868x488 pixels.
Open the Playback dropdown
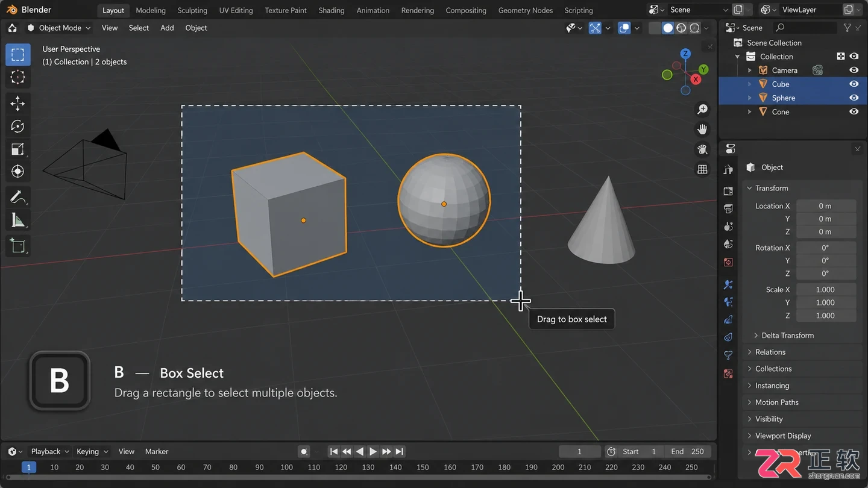(50, 451)
